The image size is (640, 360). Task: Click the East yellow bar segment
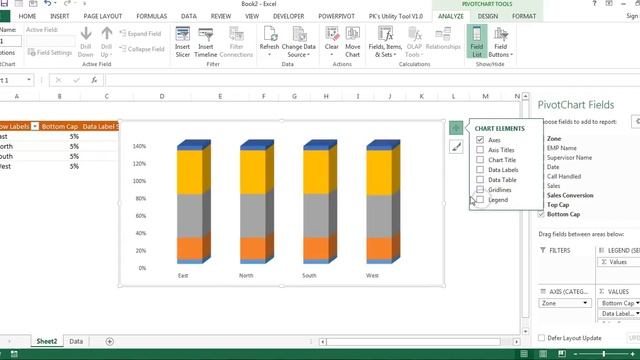[190, 172]
